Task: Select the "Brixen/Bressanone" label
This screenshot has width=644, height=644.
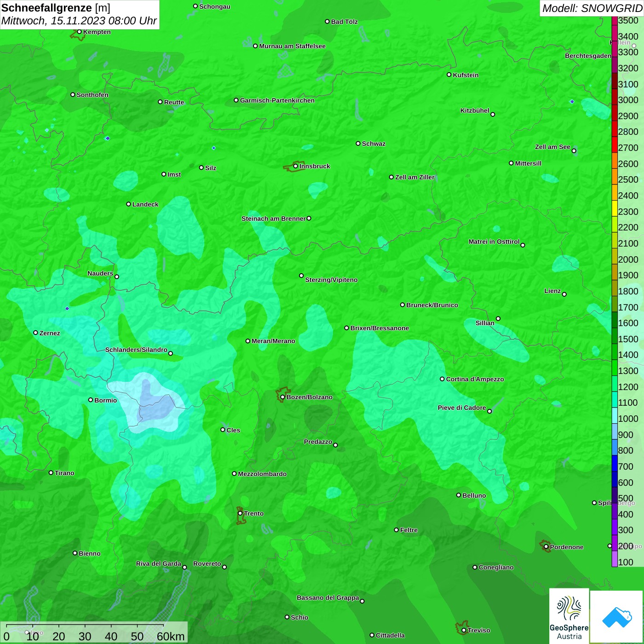Action: pyautogui.click(x=379, y=328)
